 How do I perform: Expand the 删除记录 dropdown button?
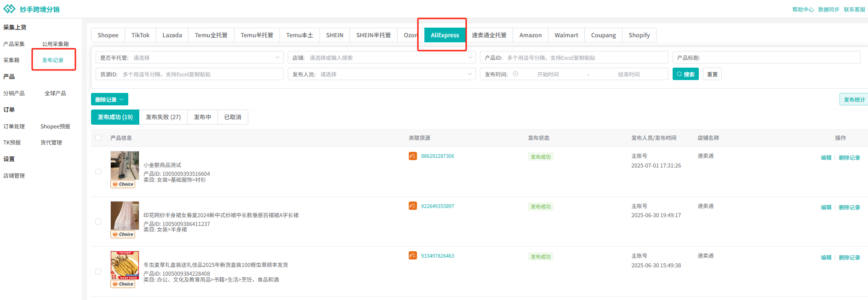coord(109,99)
